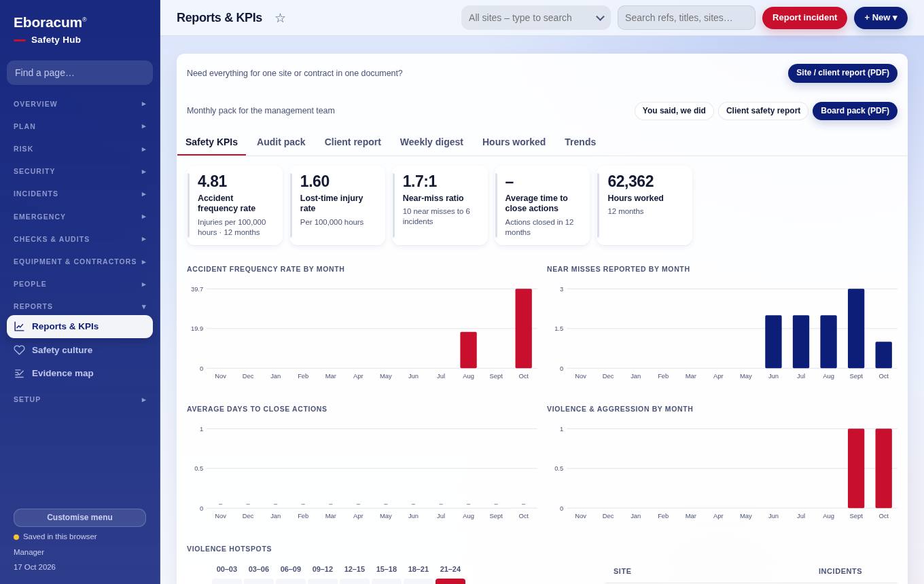Expand Equipment & Contractors section
Screen dimensions: 924x584
80,261
